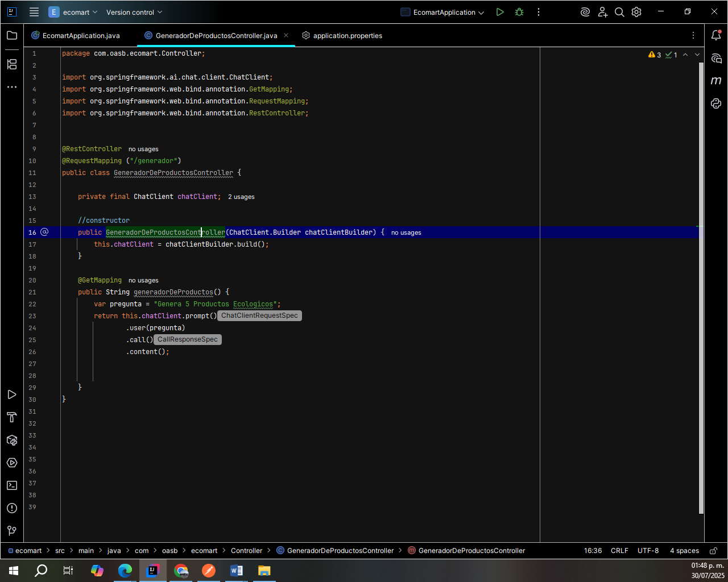Image resolution: width=728 pixels, height=582 pixels.
Task: Open Microsoft Edge from taskbar
Action: point(125,571)
